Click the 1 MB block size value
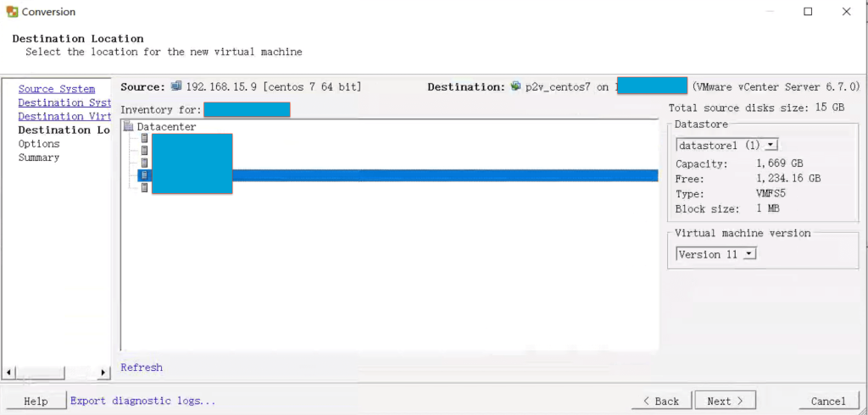Image resolution: width=868 pixels, height=415 pixels. pyautogui.click(x=768, y=209)
